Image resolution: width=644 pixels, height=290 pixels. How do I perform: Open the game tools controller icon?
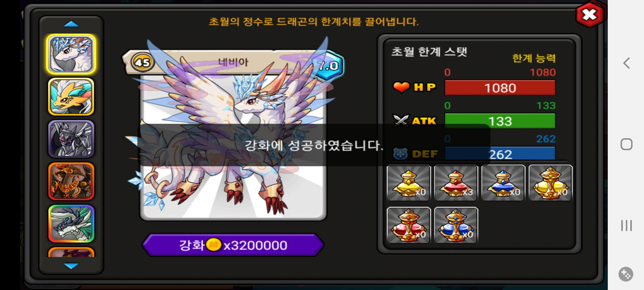(626, 274)
